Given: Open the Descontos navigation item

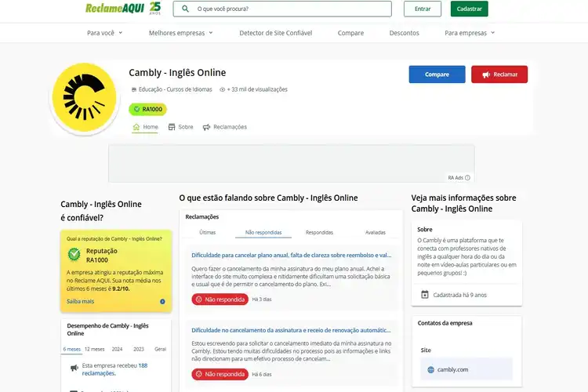Looking at the screenshot, I should click(x=404, y=33).
